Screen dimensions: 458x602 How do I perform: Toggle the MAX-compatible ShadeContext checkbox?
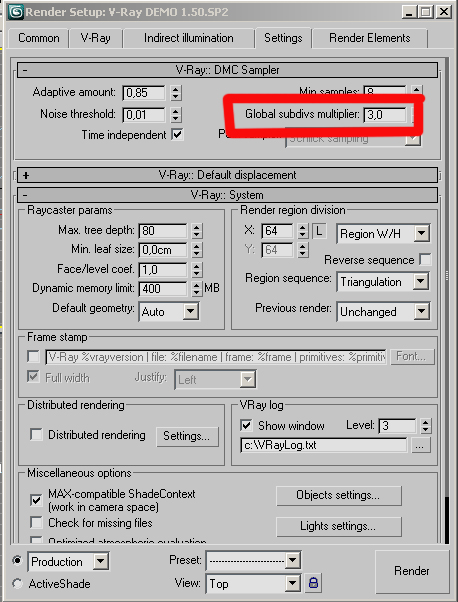[x=36, y=500]
